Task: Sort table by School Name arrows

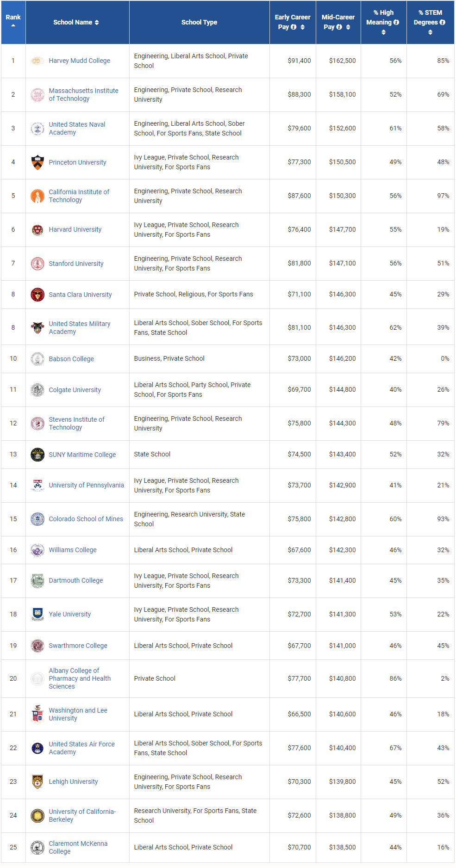Action: (97, 22)
